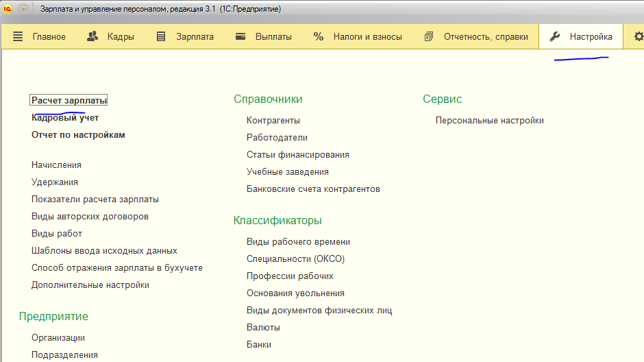Open the Удержания list

(55, 182)
